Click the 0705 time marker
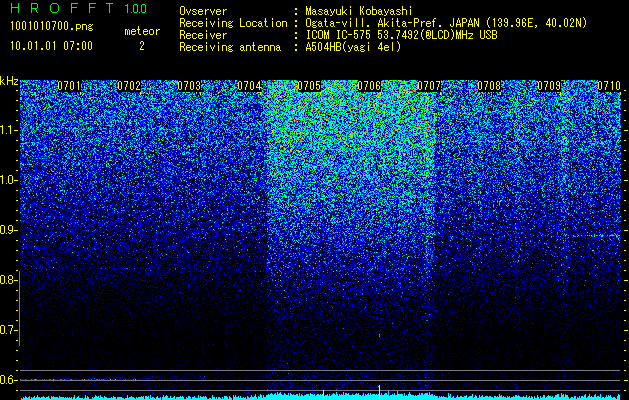Viewport: 629px width, 400px height. point(309,86)
